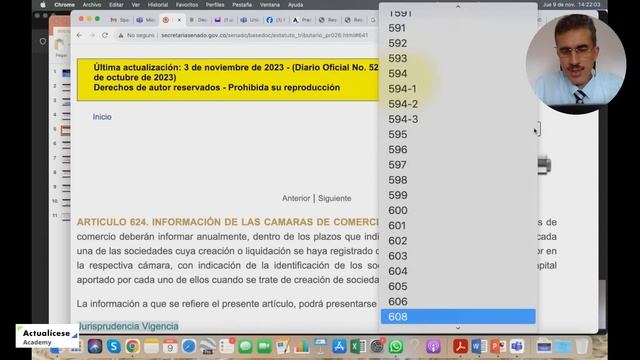Choose highlighted article 608 in the list
The width and height of the screenshot is (640, 360).
(x=458, y=317)
